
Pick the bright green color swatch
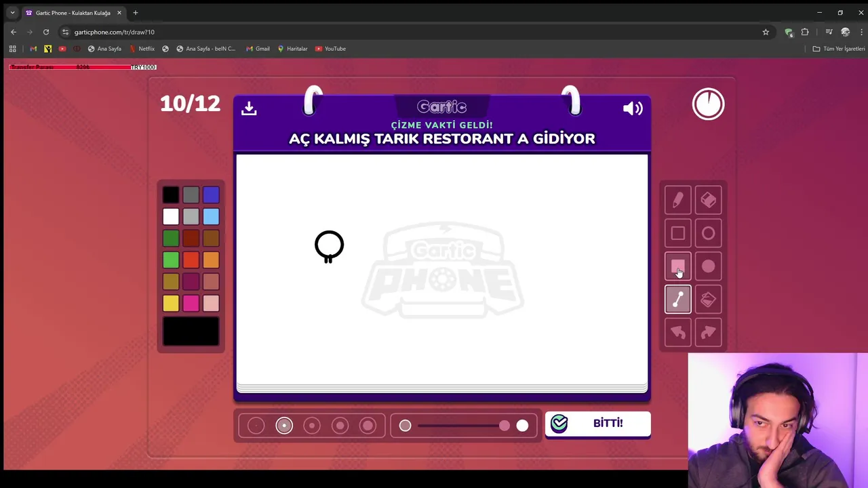(171, 260)
